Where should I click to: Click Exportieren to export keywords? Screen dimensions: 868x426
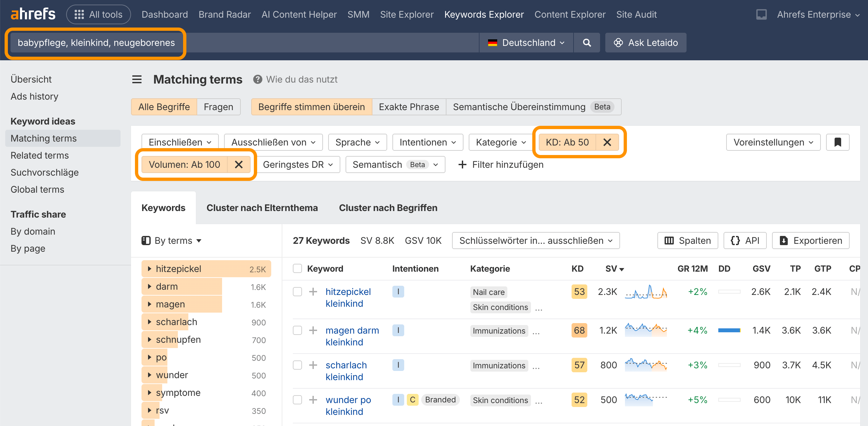coord(811,241)
